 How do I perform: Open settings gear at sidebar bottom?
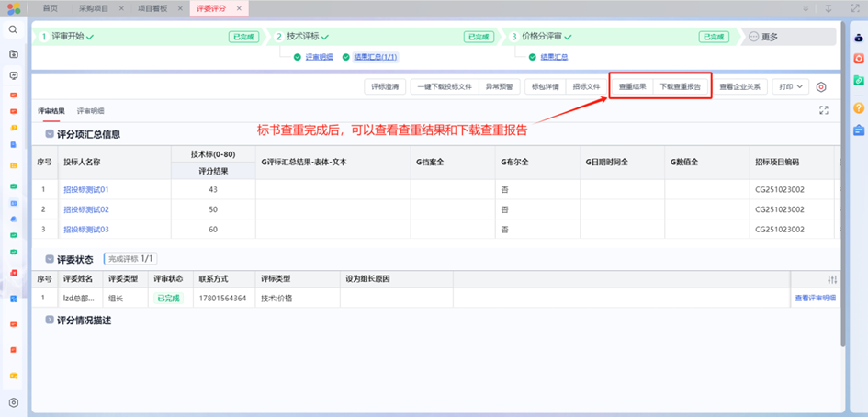(x=14, y=402)
